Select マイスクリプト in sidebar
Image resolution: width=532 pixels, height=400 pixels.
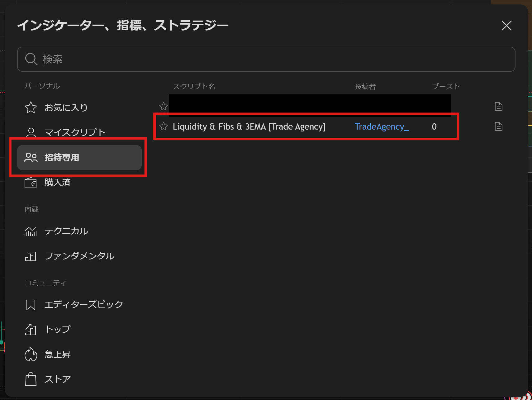point(75,132)
